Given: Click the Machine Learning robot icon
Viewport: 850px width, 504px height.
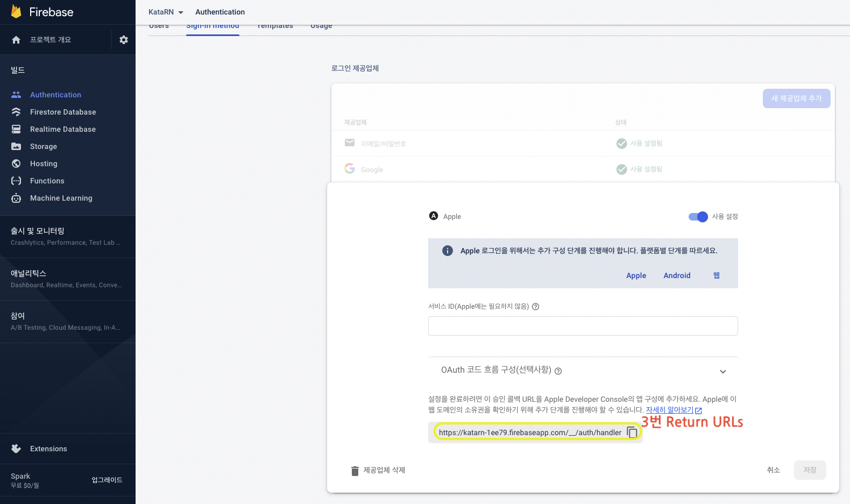Looking at the screenshot, I should [x=16, y=198].
